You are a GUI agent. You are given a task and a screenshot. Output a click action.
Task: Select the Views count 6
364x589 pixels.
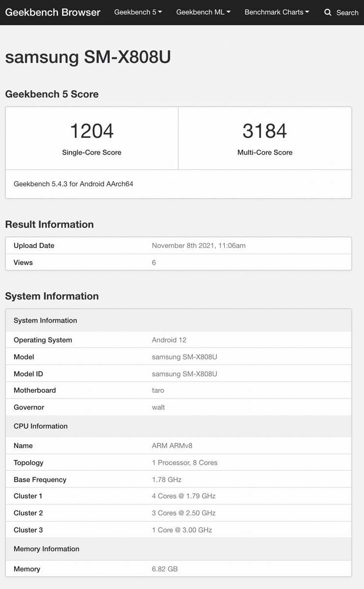coord(154,263)
